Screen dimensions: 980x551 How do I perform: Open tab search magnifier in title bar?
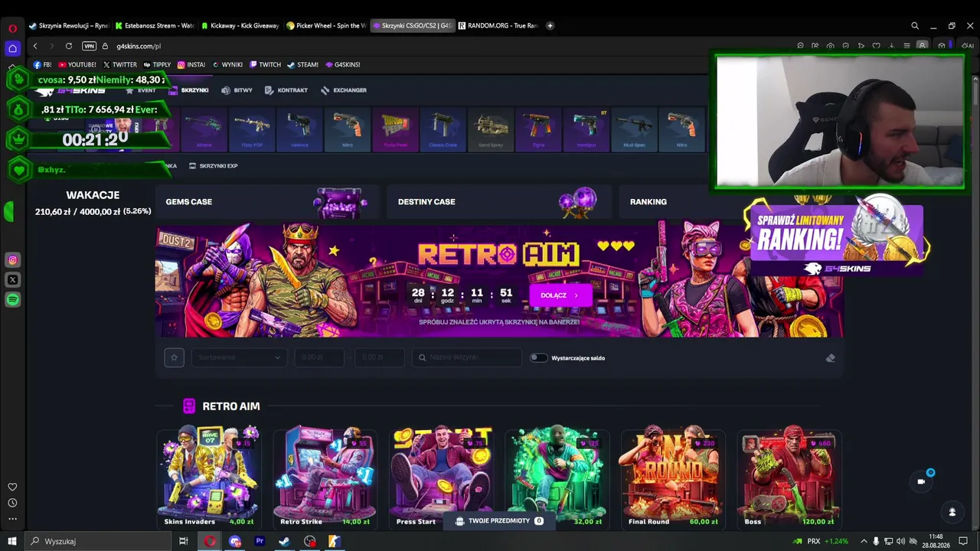click(915, 25)
